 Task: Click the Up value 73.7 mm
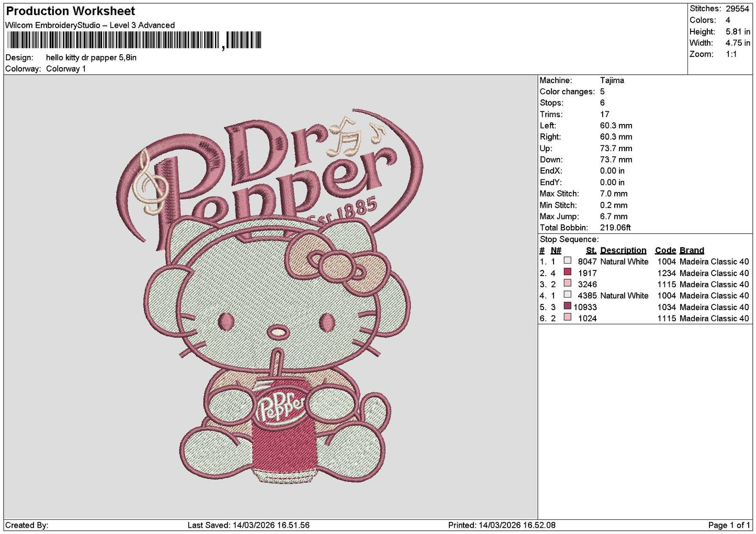pos(616,149)
